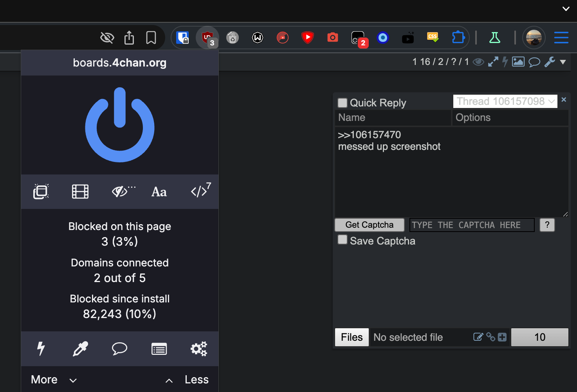Open settings wrench icon in header
The image size is (577, 392).
point(550,62)
